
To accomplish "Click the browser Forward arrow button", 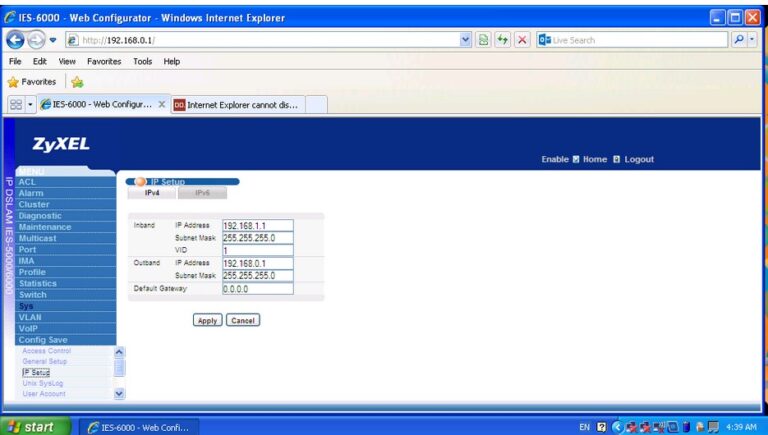I will tap(36, 40).
